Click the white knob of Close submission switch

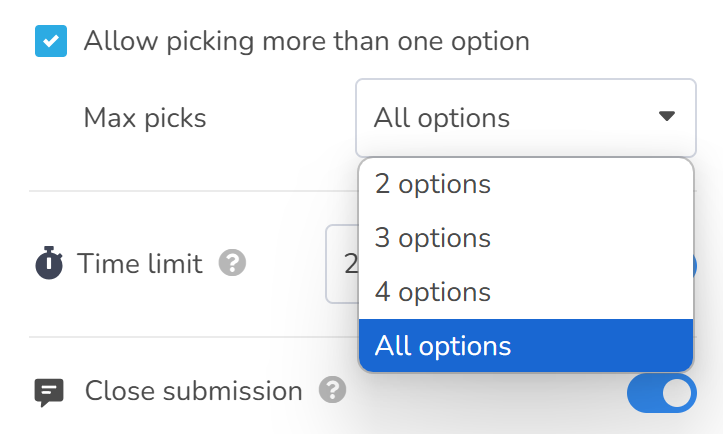pos(677,393)
